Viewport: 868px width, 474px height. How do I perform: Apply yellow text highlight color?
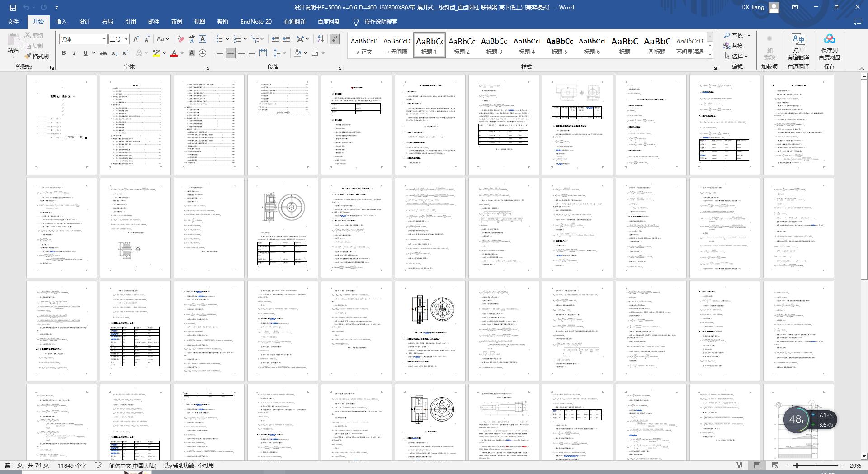[156, 53]
